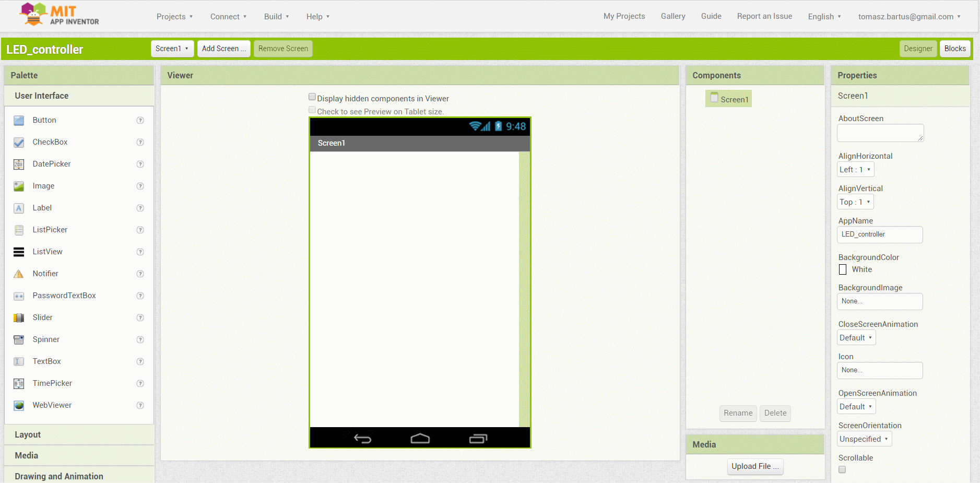Open the Projects menu

174,17
